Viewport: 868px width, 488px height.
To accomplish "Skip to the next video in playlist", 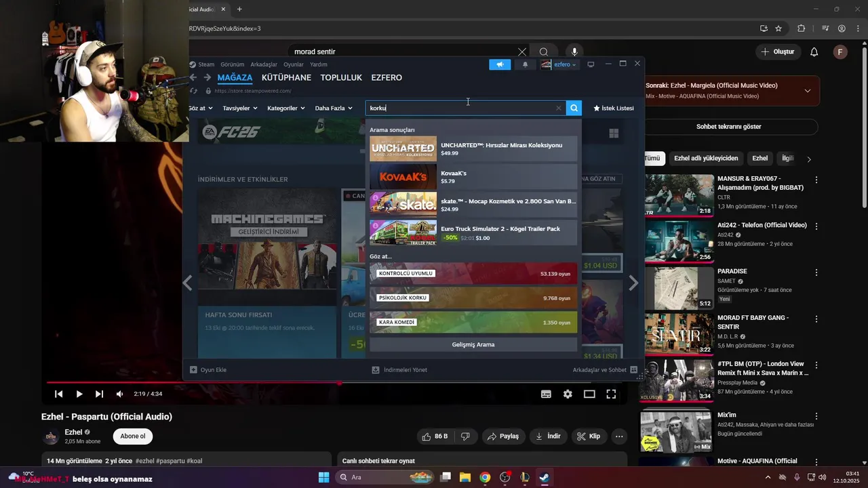I will 100,394.
